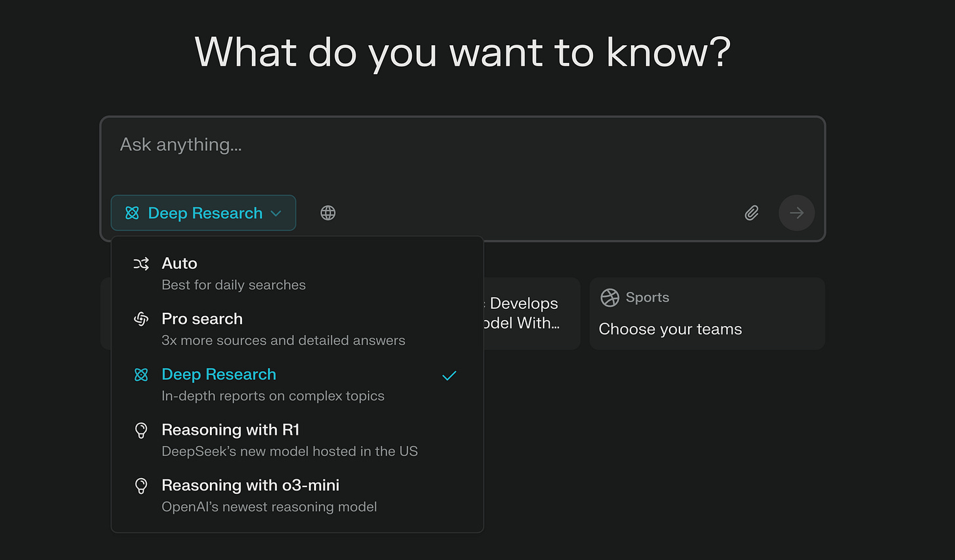Click the chevron beside Deep Research
Viewport: 955px width, 560px height.
tap(276, 214)
